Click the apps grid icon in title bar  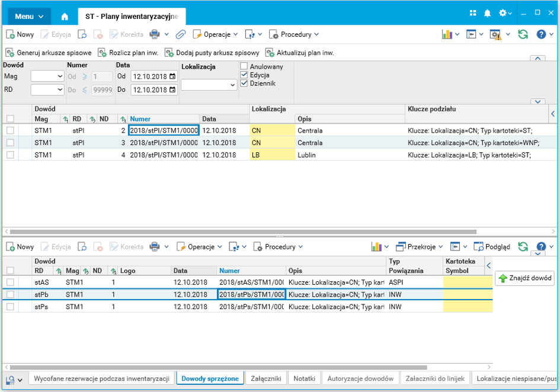(x=473, y=13)
